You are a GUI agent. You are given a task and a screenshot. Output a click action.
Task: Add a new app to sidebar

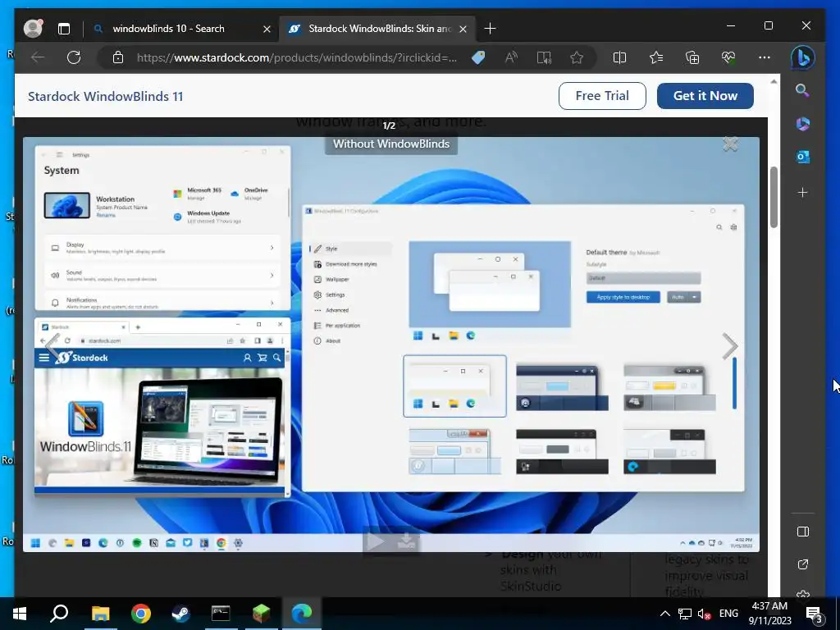point(802,192)
